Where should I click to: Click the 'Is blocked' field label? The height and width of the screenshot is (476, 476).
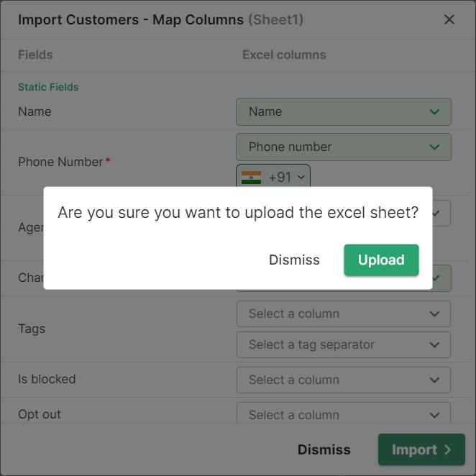click(47, 379)
